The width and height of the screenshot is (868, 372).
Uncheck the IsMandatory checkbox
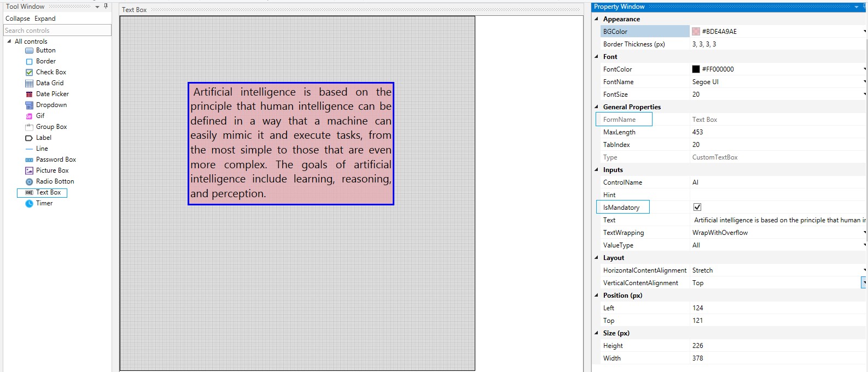click(x=697, y=207)
